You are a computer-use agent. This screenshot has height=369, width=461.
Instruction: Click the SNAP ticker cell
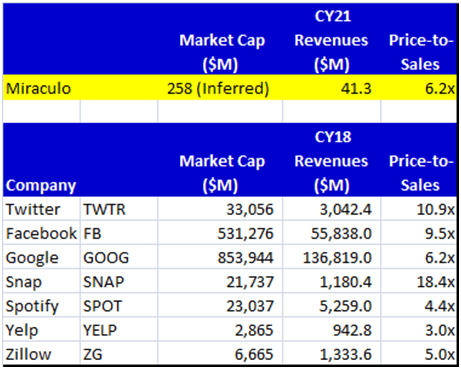click(119, 282)
